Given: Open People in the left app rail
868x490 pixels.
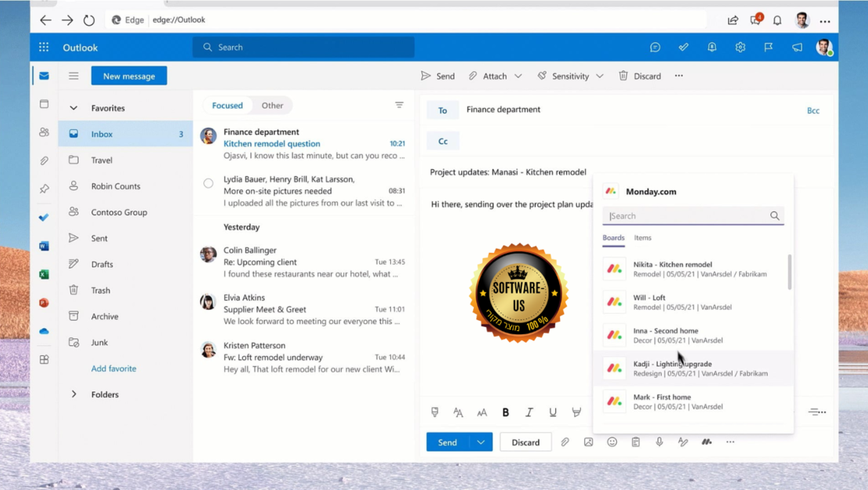Looking at the screenshot, I should (45, 132).
